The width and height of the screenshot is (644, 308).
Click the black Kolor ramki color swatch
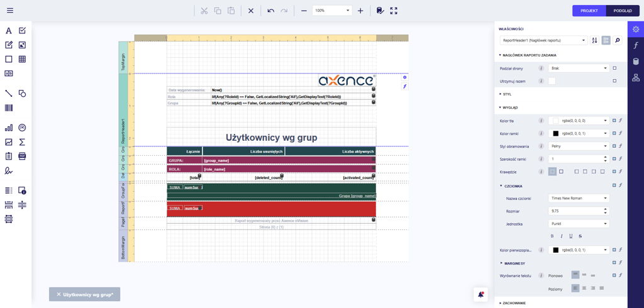click(555, 133)
